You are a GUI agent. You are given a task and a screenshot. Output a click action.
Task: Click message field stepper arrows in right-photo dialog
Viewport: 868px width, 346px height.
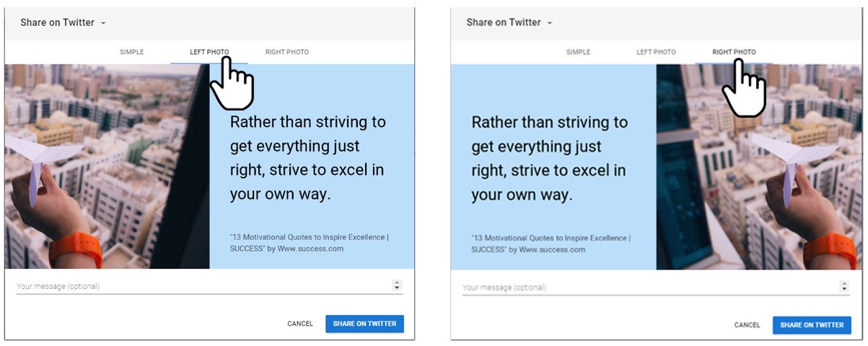coord(844,286)
